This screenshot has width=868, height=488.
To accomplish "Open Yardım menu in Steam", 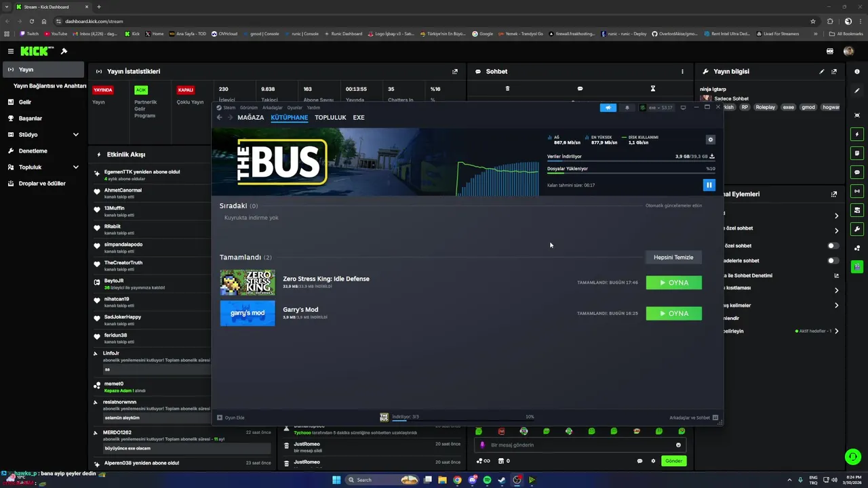I will point(313,108).
